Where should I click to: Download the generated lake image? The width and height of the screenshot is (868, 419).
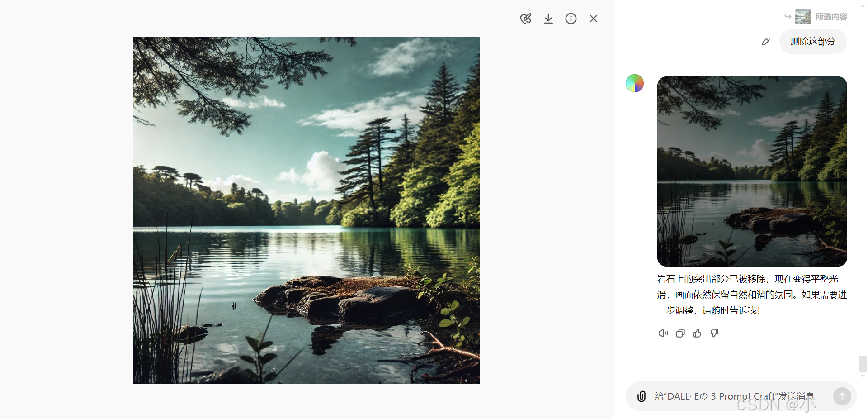click(x=548, y=19)
